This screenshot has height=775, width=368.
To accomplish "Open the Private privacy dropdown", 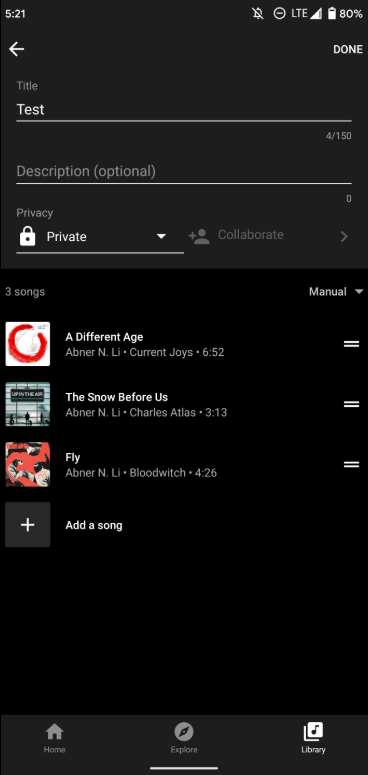I will pos(100,237).
